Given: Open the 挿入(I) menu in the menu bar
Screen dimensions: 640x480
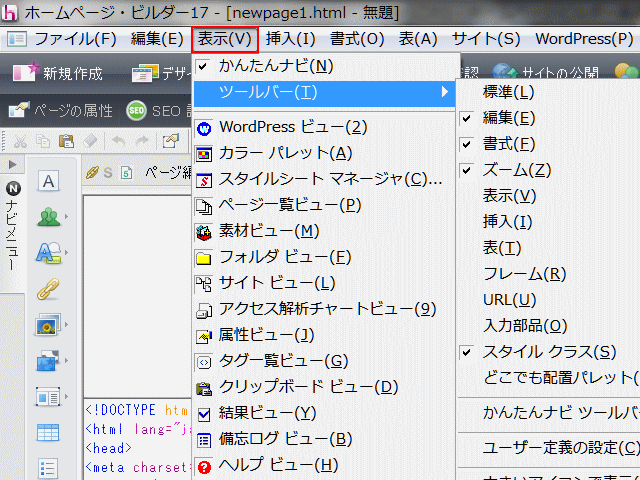Looking at the screenshot, I should [291, 39].
